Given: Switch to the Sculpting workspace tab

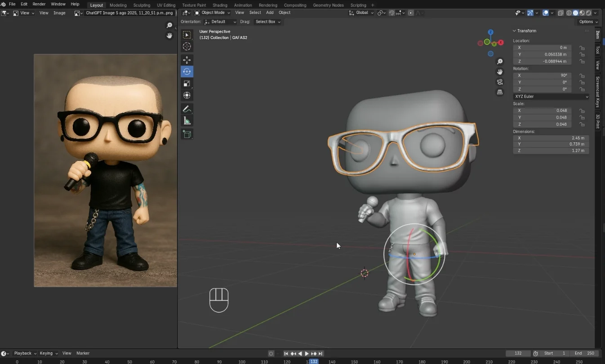Looking at the screenshot, I should coord(142,5).
